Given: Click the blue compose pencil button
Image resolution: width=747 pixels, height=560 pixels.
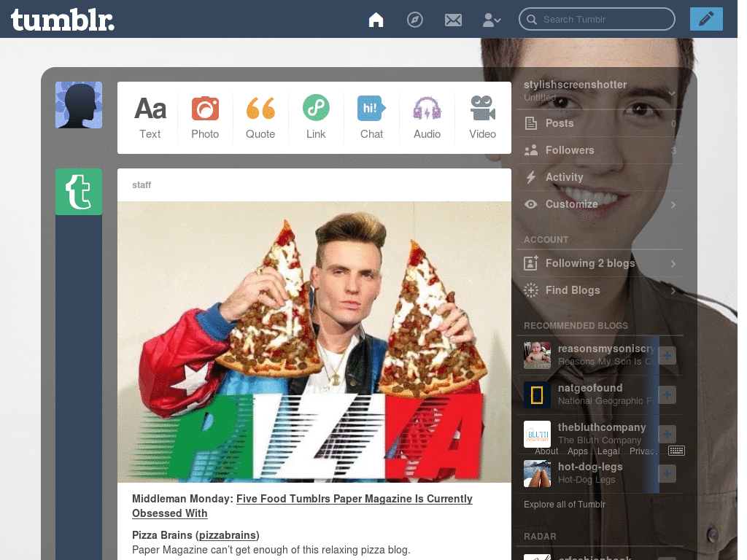Looking at the screenshot, I should [x=706, y=19].
